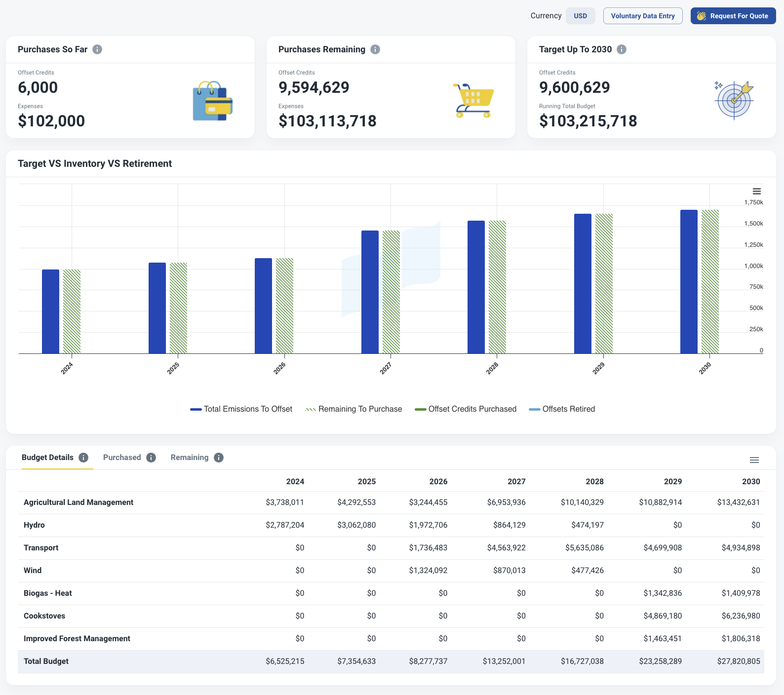The width and height of the screenshot is (784, 695).
Task: Open the chart hamburger menu
Action: [x=756, y=192]
